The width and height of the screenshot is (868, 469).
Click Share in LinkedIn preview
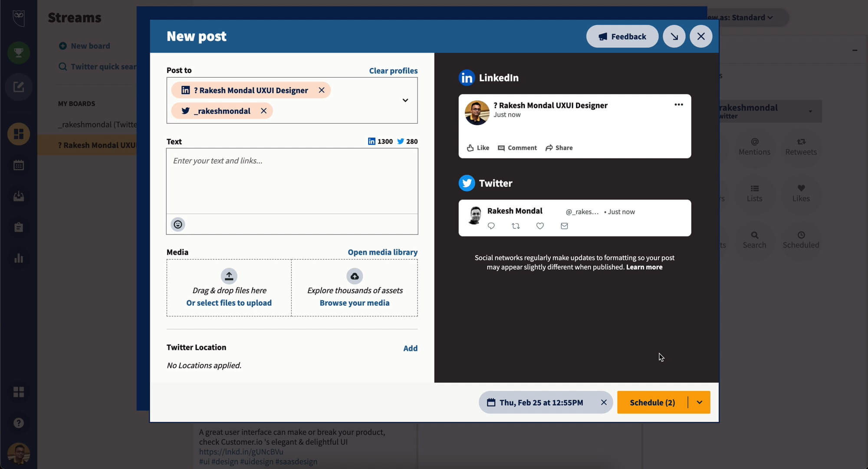(559, 148)
